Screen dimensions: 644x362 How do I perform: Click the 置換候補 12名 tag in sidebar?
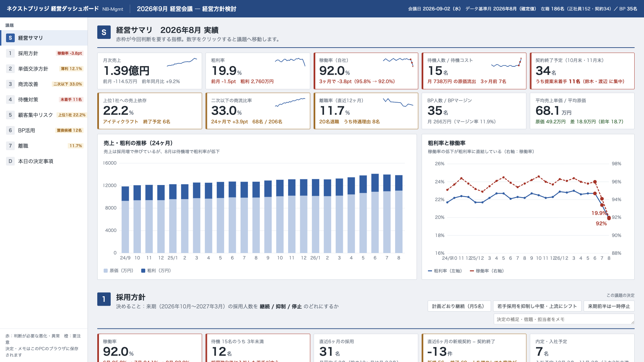[69, 130]
